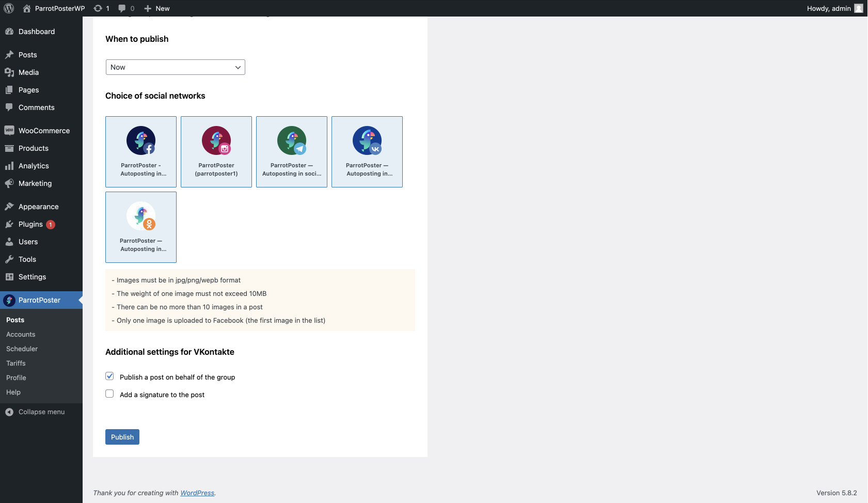Select the VK ParrotPoster account card

click(367, 152)
